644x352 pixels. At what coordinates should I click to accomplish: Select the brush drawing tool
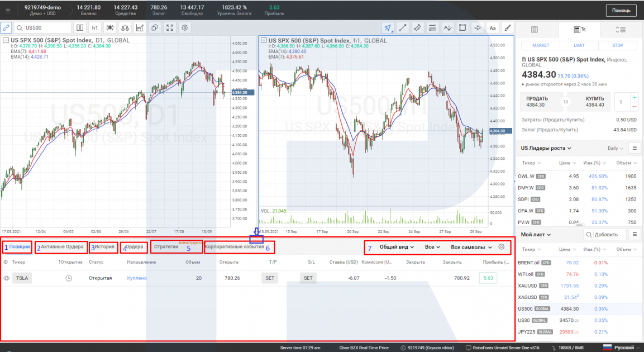point(508,28)
